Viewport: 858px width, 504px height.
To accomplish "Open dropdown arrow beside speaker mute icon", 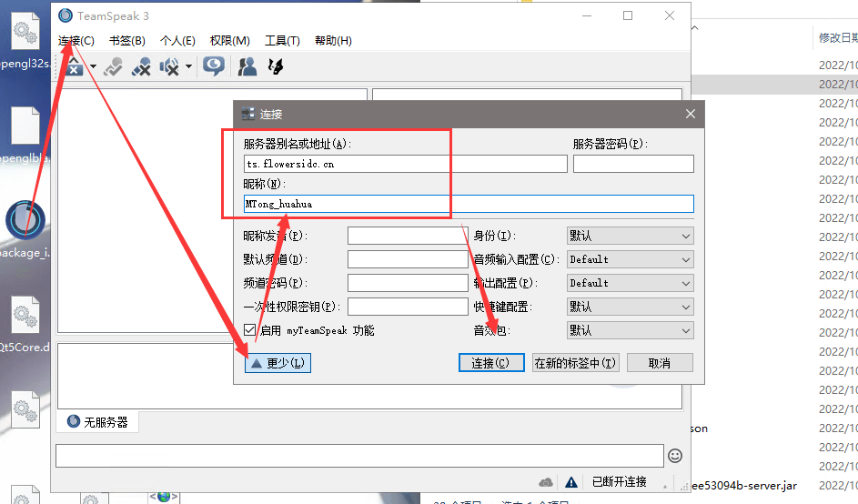I will click(x=188, y=66).
